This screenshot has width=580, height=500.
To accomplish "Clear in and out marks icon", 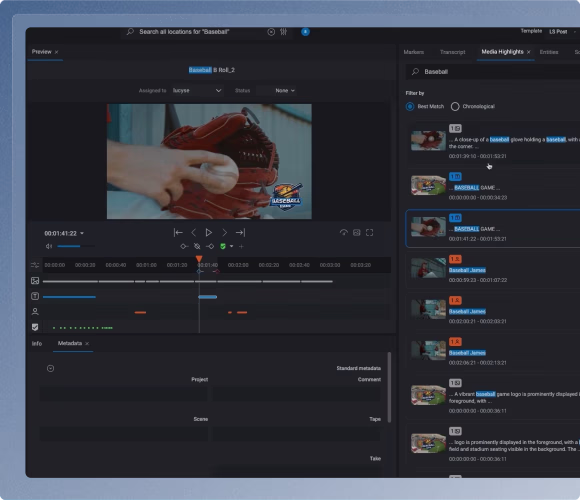I will point(197,246).
